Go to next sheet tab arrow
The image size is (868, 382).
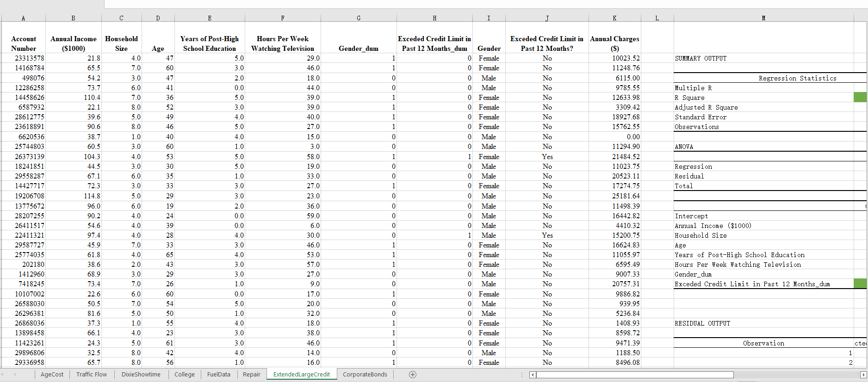point(15,375)
